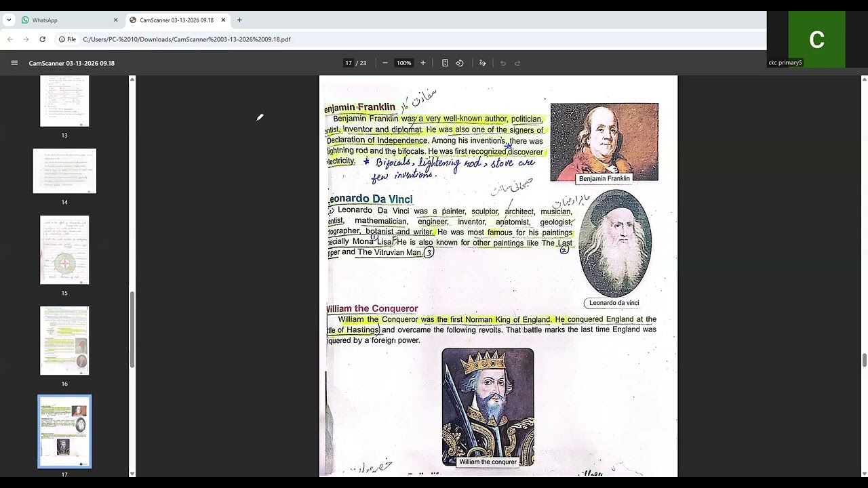Enable the draw annotation tool
The image size is (868, 488).
click(x=483, y=63)
